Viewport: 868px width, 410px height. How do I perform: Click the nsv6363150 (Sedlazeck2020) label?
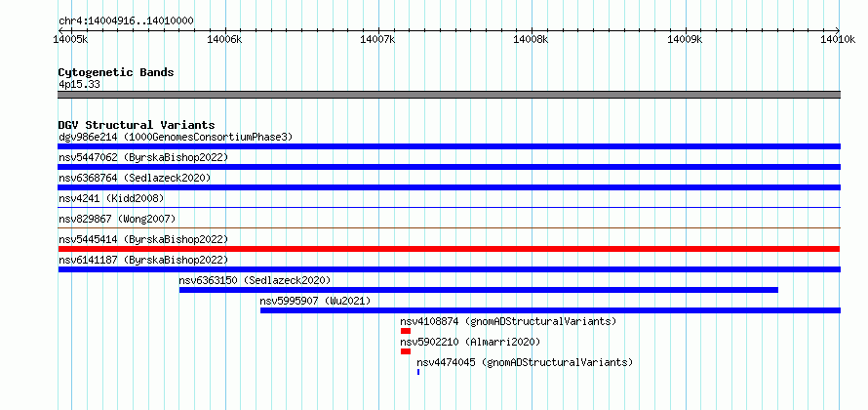[256, 280]
